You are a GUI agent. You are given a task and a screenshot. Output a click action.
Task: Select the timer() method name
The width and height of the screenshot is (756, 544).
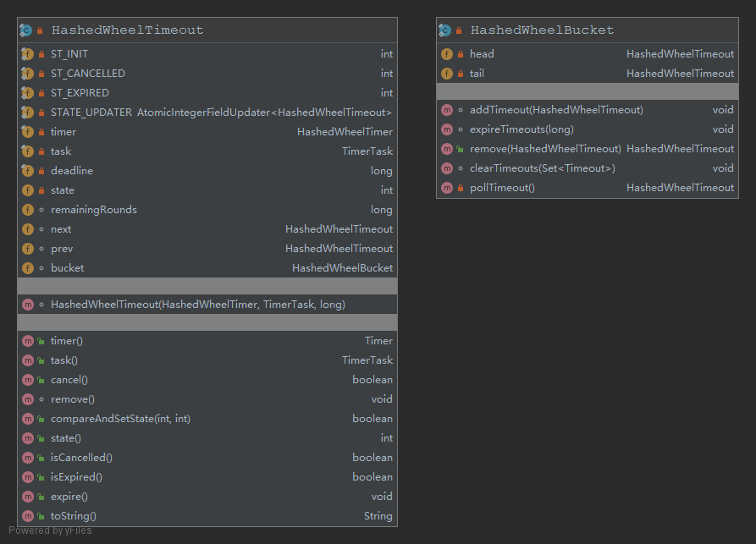(x=67, y=341)
